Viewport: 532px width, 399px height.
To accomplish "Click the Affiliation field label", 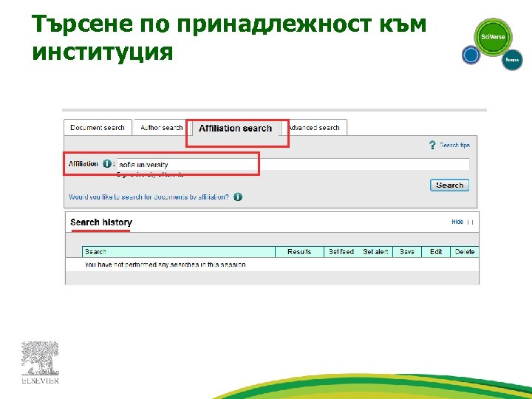I will (83, 164).
